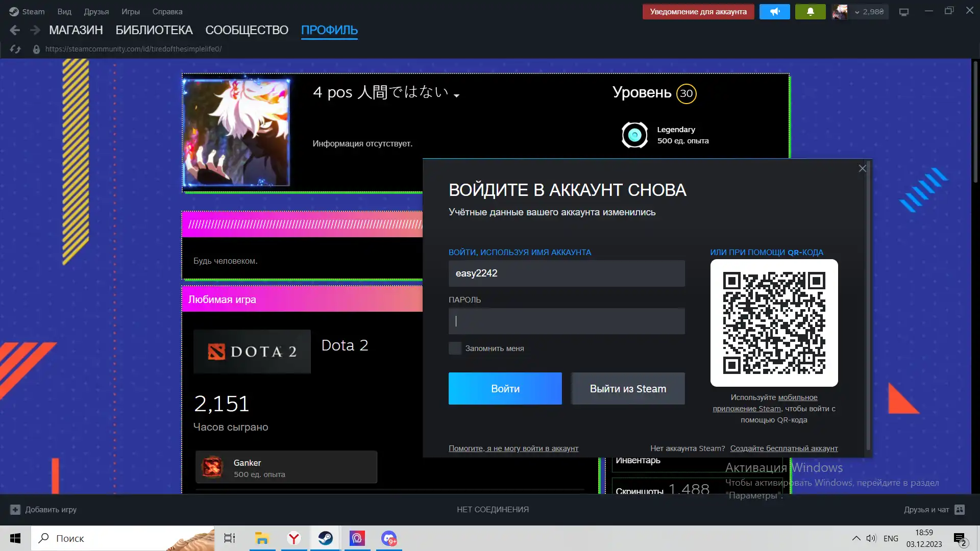This screenshot has height=551, width=980.
Task: Open the purple app on taskbar
Action: pos(357,538)
